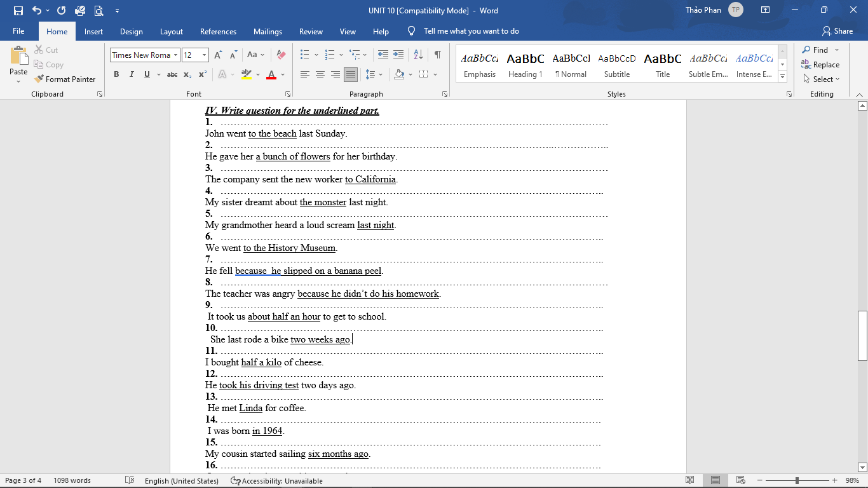Toggle Bold formatting
Image resolution: width=868 pixels, height=488 pixels.
pos(116,74)
